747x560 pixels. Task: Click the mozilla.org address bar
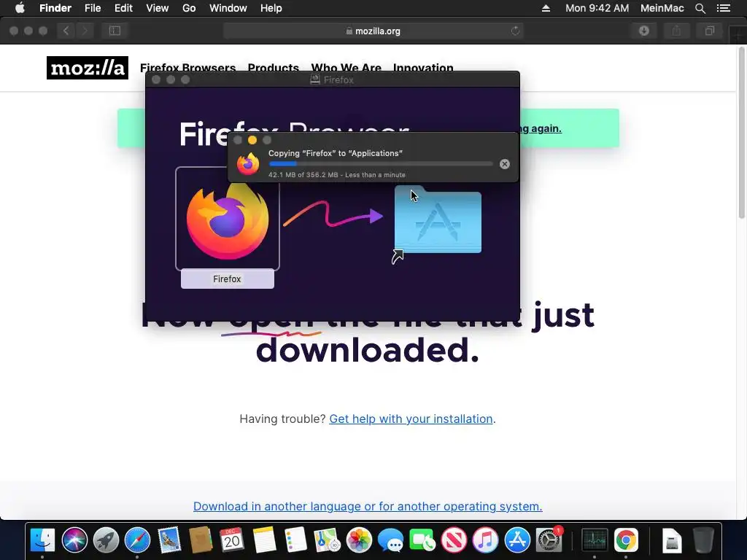coord(373,31)
